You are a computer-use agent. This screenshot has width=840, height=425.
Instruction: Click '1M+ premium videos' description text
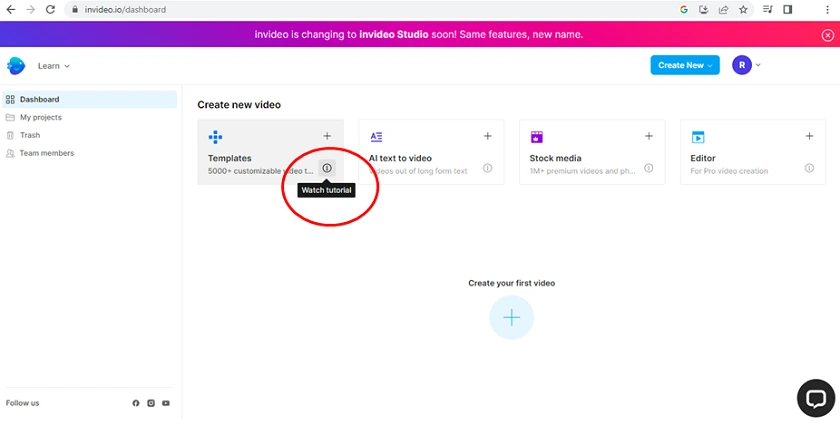[583, 171]
